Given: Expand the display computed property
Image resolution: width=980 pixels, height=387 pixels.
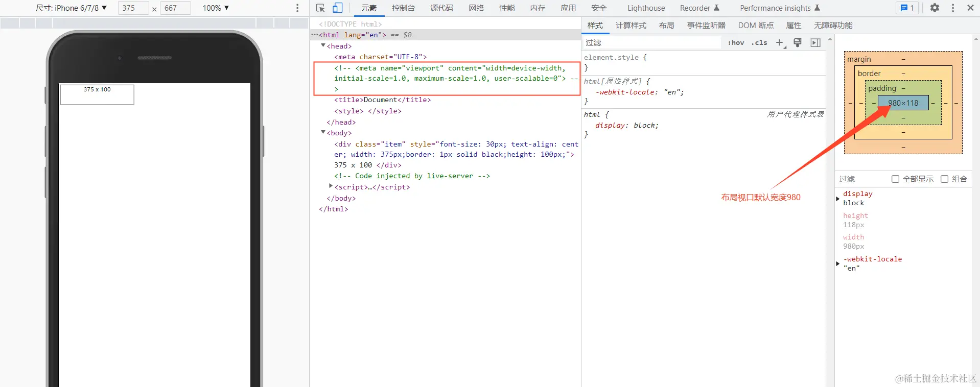Looking at the screenshot, I should pyautogui.click(x=837, y=199).
